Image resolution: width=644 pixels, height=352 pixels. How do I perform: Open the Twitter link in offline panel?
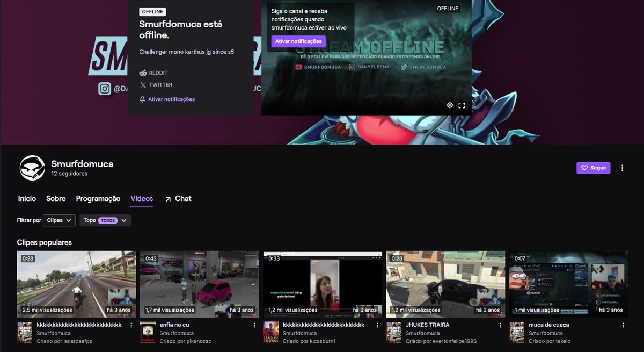(x=156, y=85)
